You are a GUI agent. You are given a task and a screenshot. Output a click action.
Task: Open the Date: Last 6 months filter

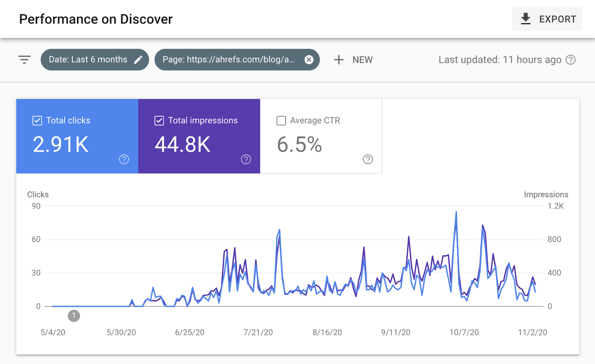88,59
